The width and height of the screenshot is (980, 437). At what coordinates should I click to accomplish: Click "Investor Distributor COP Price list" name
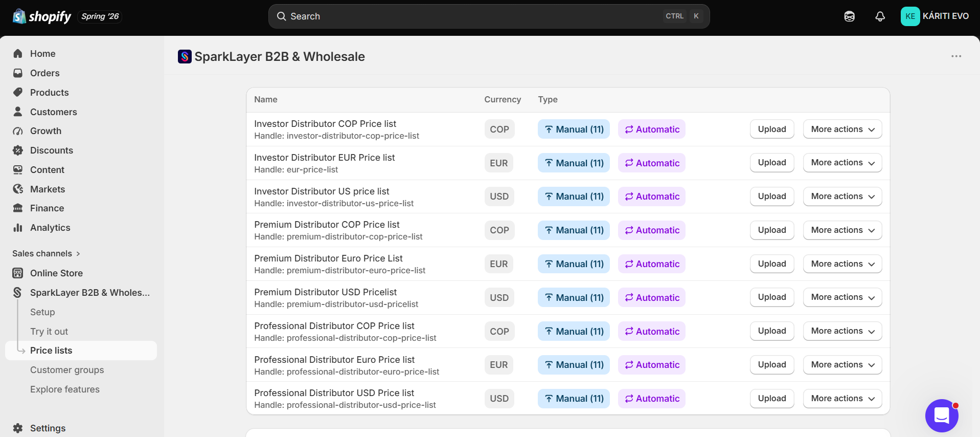pyautogui.click(x=325, y=124)
